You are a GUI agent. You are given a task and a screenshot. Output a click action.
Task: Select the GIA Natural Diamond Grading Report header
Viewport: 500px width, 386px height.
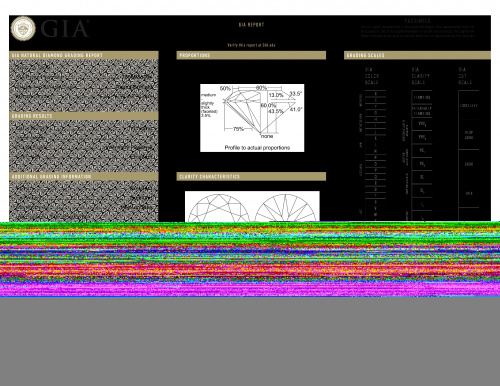pos(84,55)
